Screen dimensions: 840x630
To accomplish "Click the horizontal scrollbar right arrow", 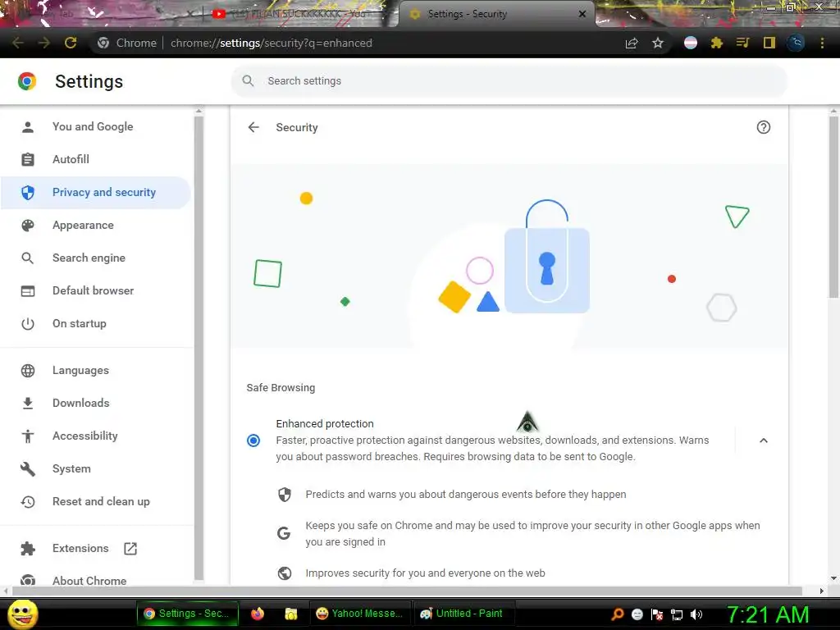I will coord(822,591).
